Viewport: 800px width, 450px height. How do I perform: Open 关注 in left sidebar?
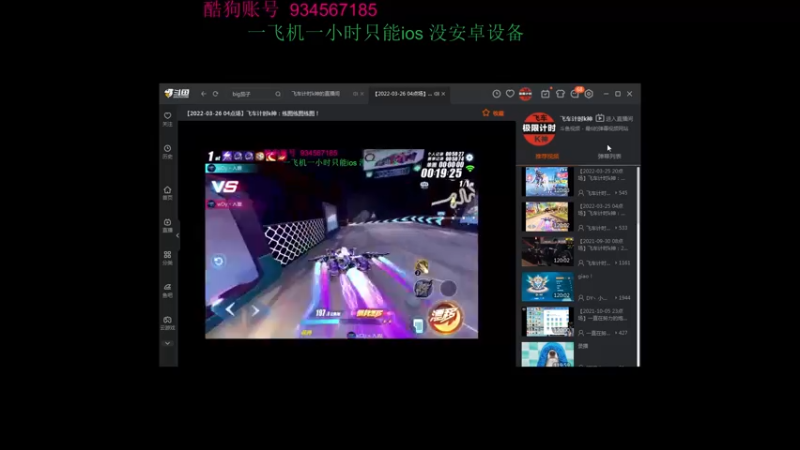(x=167, y=119)
